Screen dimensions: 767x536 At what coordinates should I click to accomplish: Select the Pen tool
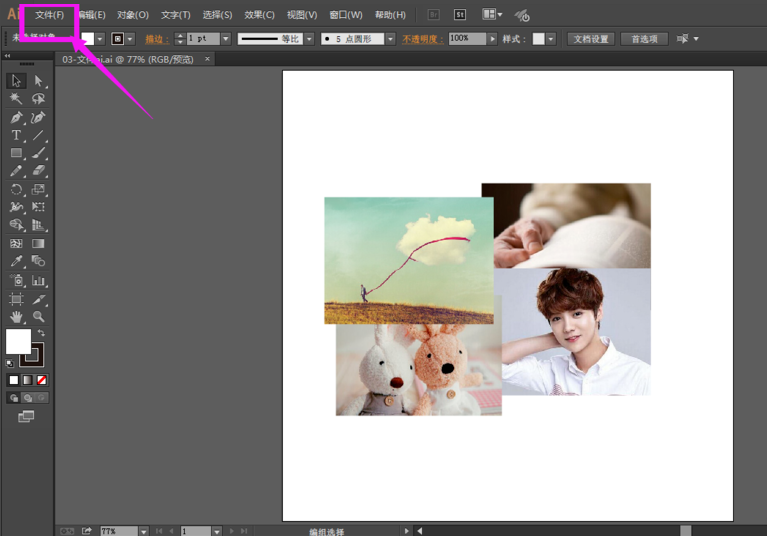16,117
